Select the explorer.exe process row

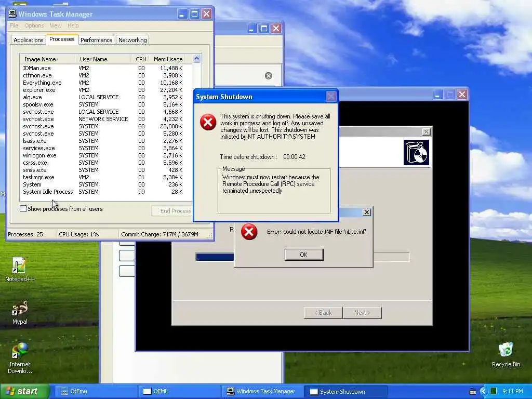[x=106, y=90]
